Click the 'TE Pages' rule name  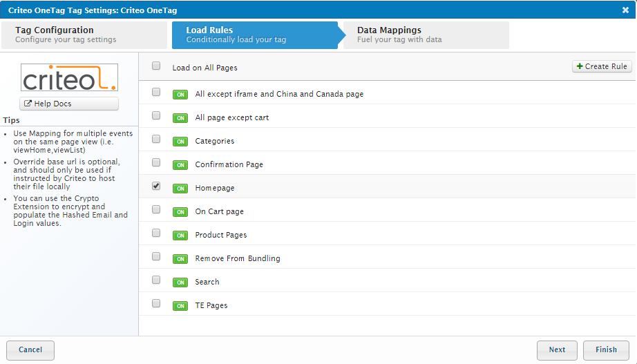(211, 305)
